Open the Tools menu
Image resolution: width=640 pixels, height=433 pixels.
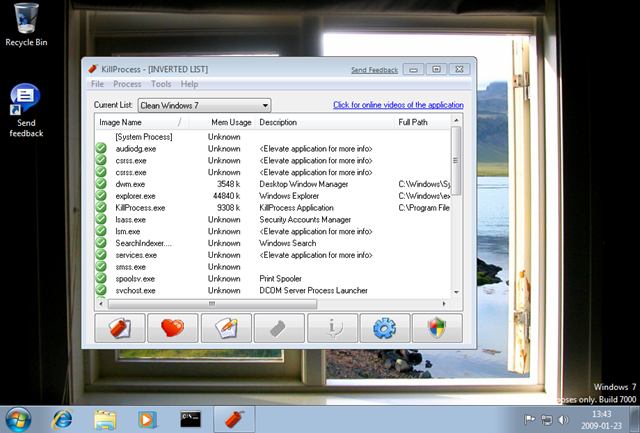point(161,84)
